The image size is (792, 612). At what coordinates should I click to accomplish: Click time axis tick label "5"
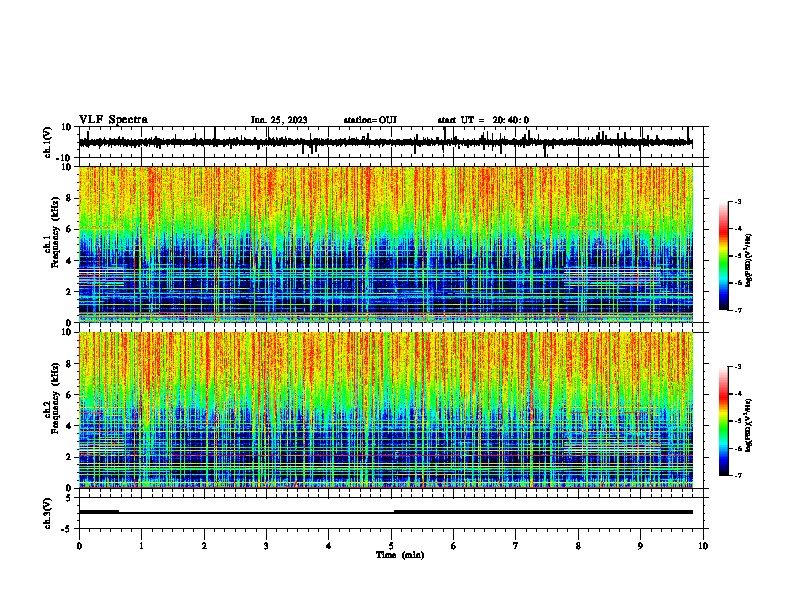coord(391,546)
